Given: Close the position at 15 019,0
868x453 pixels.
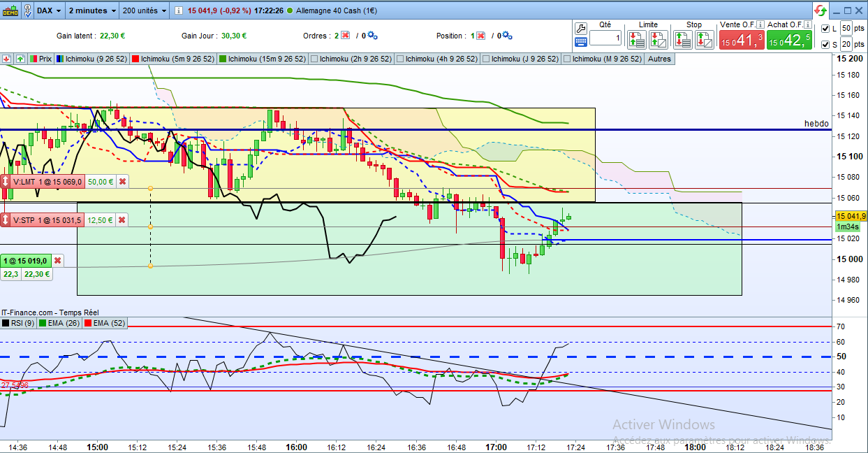Looking at the screenshot, I should [58, 261].
